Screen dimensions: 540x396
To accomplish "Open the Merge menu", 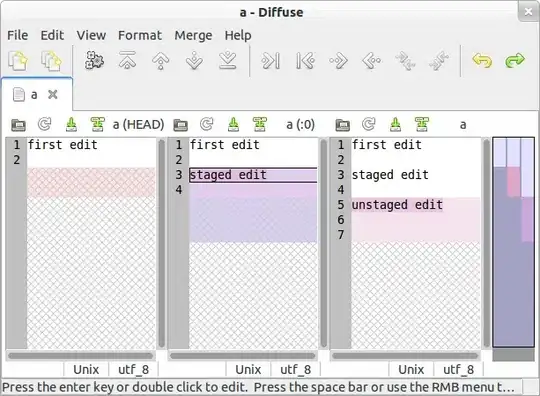I will [193, 35].
